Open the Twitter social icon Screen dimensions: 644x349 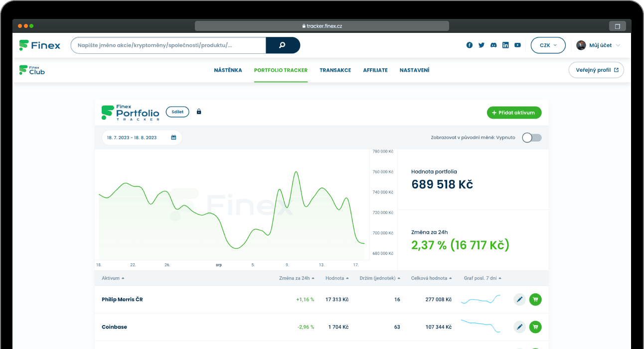pyautogui.click(x=482, y=45)
